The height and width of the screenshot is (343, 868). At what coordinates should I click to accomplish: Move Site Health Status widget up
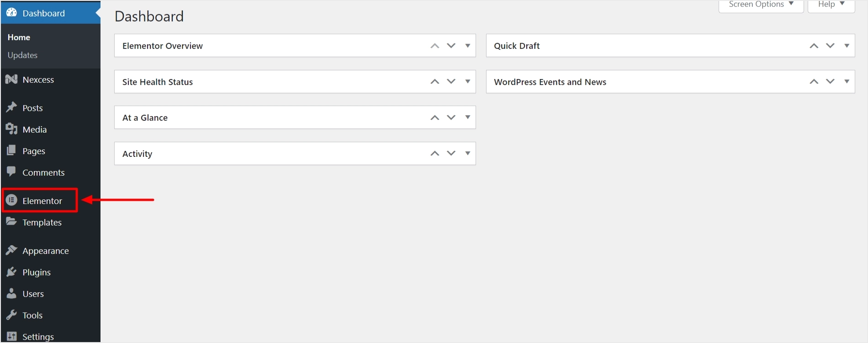click(x=435, y=81)
